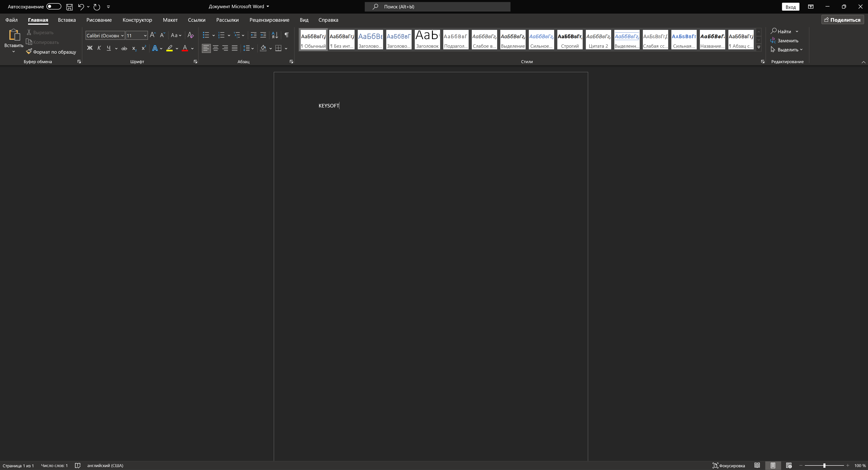Open Read Mode view in status bar

tap(757, 465)
